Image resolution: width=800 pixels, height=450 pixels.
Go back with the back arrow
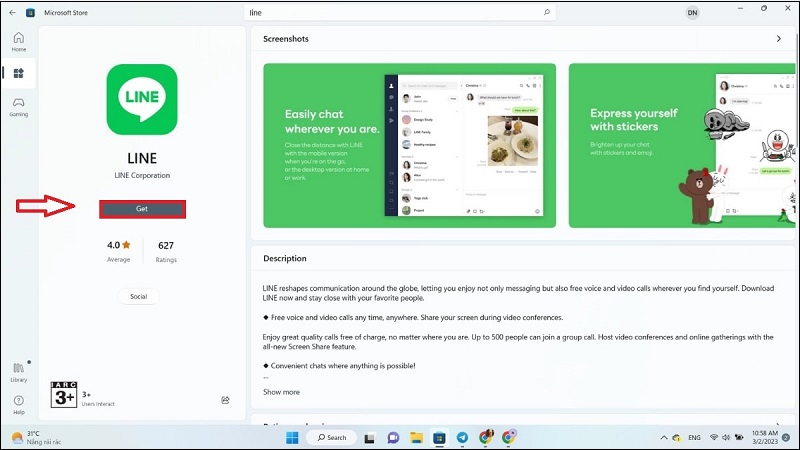[12, 12]
